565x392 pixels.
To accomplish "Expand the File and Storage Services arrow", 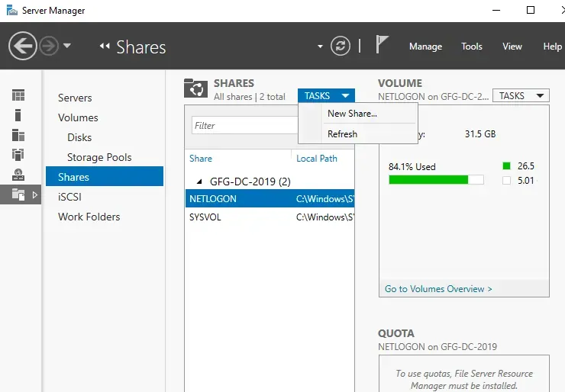I will click(x=34, y=194).
